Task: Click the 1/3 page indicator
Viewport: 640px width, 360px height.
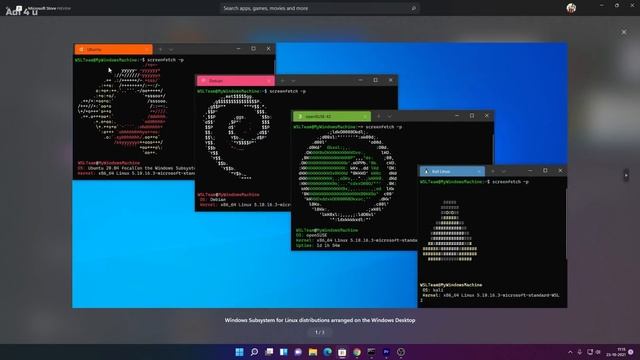Action: coord(320,332)
